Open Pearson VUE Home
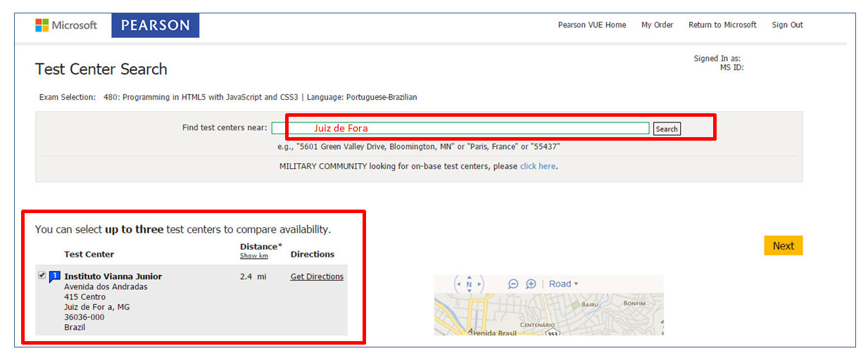Image resolution: width=868 pixels, height=358 pixels. click(x=591, y=25)
